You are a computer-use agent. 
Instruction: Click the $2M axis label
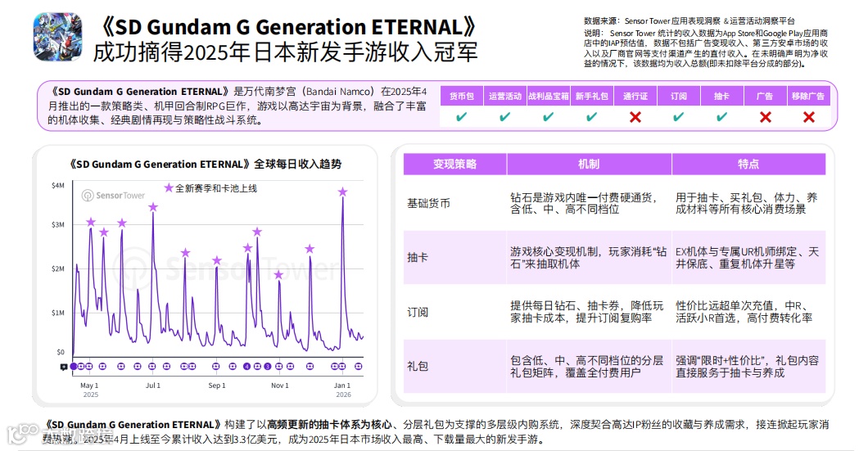(x=58, y=268)
